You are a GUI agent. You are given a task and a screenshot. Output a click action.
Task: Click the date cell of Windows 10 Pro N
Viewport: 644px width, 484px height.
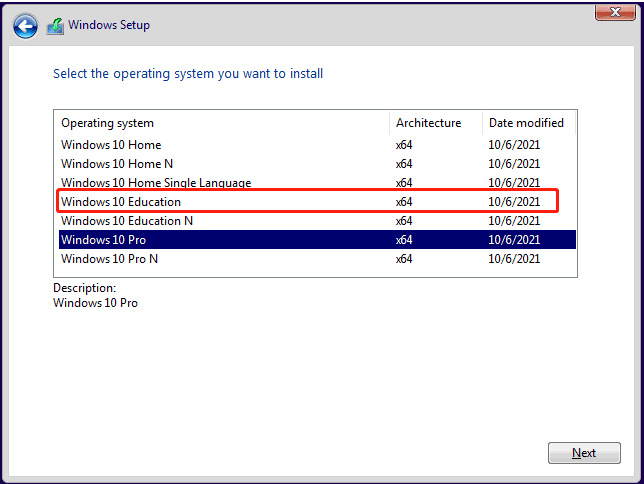(x=514, y=258)
